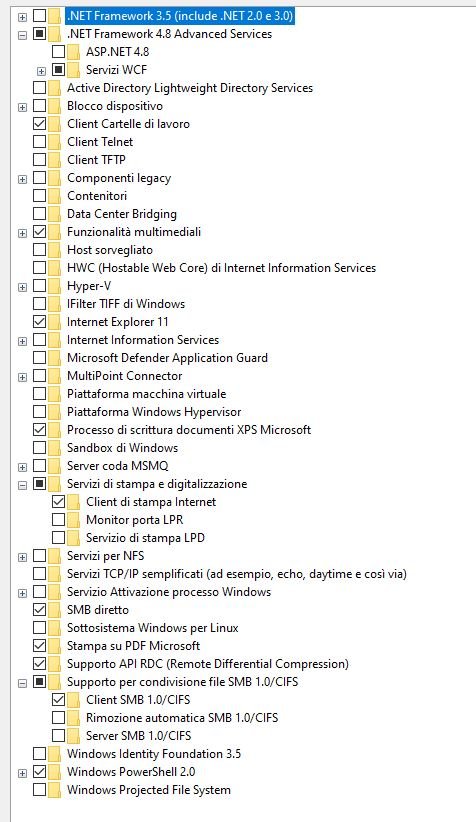Enable the .NET Framework 3.5 checkbox

tap(39, 16)
